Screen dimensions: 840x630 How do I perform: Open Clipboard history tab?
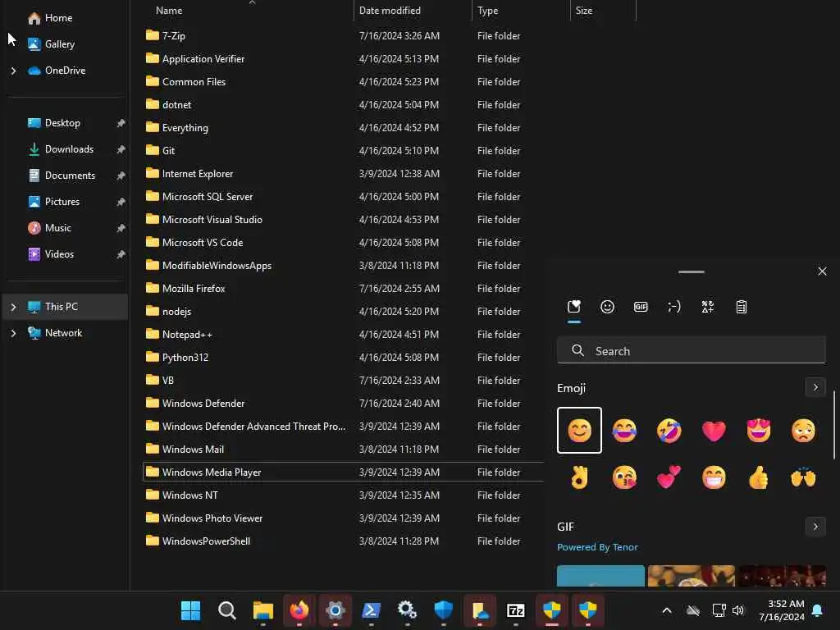tap(742, 307)
